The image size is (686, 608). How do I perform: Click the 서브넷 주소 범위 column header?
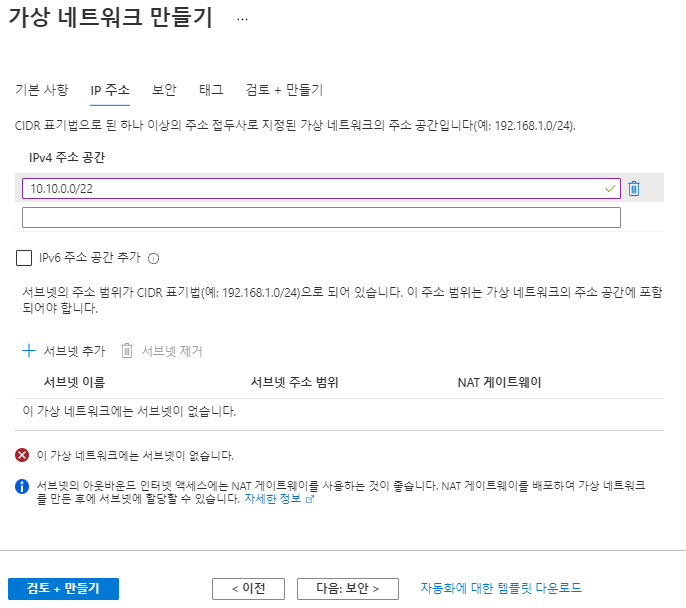click(x=294, y=382)
